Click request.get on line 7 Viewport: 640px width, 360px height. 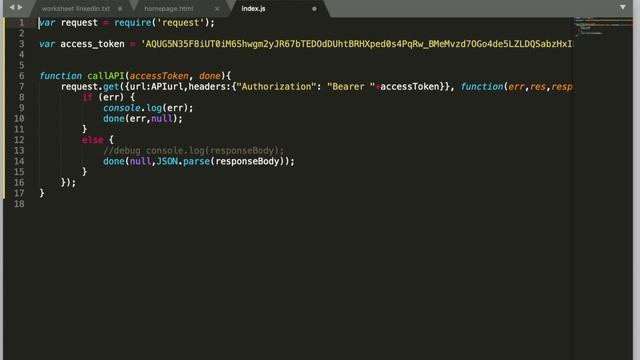(x=90, y=87)
